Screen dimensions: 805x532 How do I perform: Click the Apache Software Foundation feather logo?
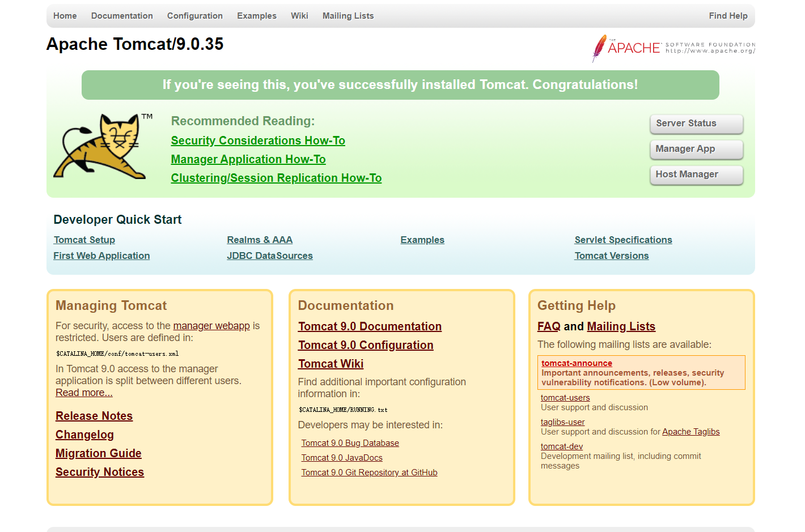coord(673,48)
